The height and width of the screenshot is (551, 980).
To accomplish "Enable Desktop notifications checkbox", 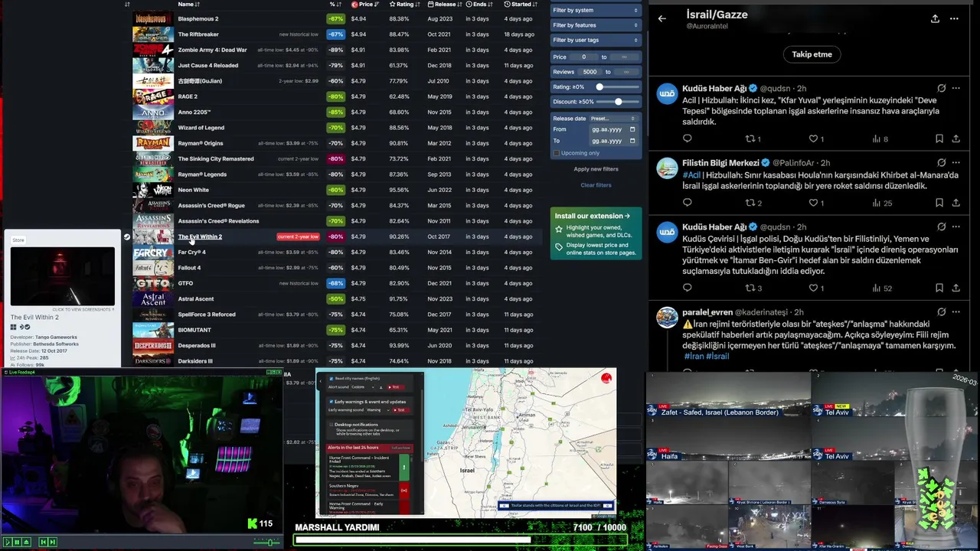I will coord(332,424).
